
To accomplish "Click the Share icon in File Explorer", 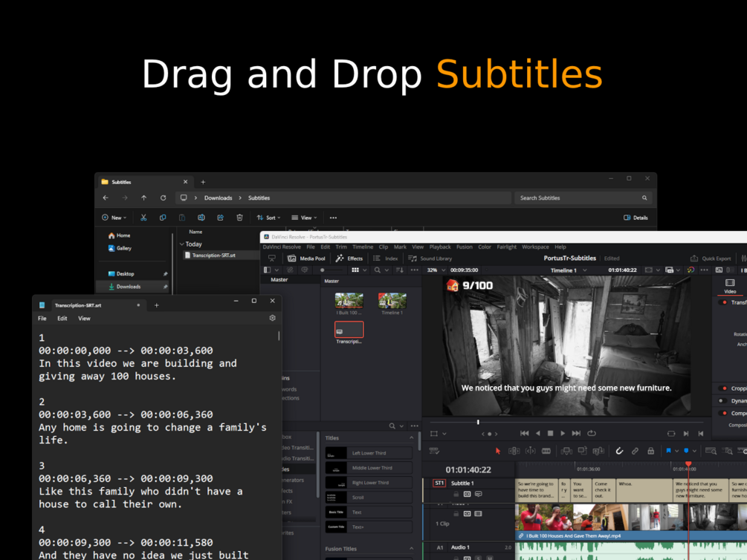I will point(220,218).
